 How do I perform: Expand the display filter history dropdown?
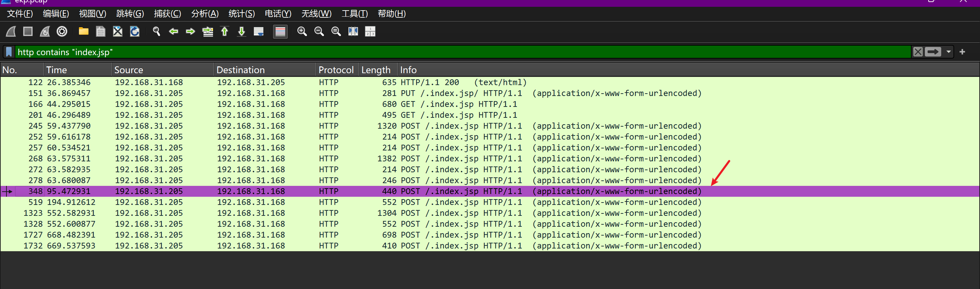tap(948, 52)
